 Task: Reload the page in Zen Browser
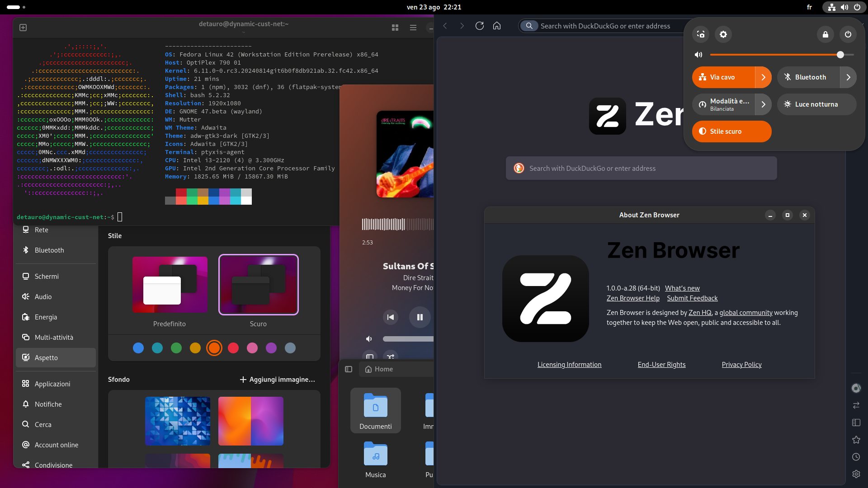coord(480,26)
